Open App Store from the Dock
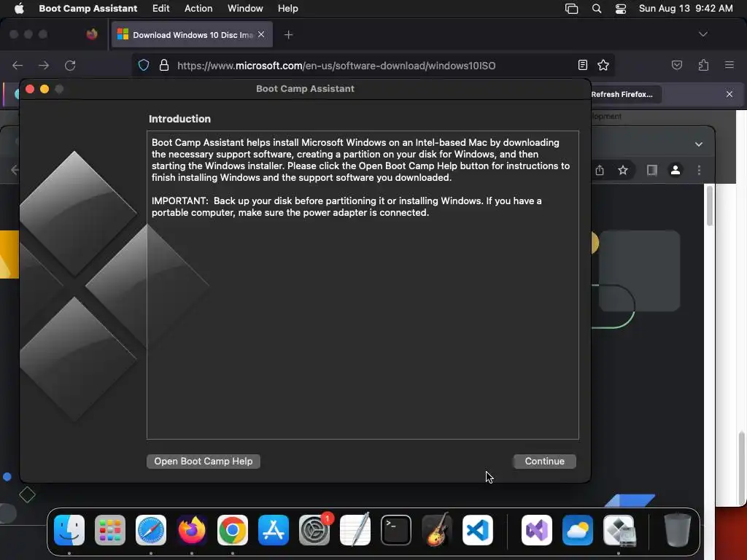This screenshot has height=560, width=747. click(x=274, y=530)
